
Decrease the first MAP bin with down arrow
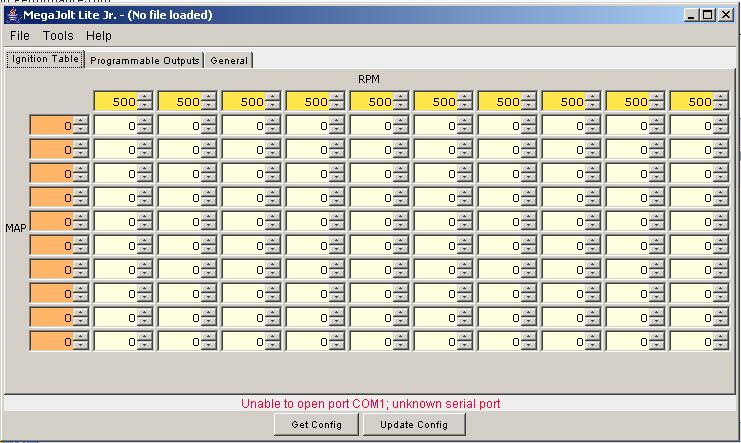(81, 130)
